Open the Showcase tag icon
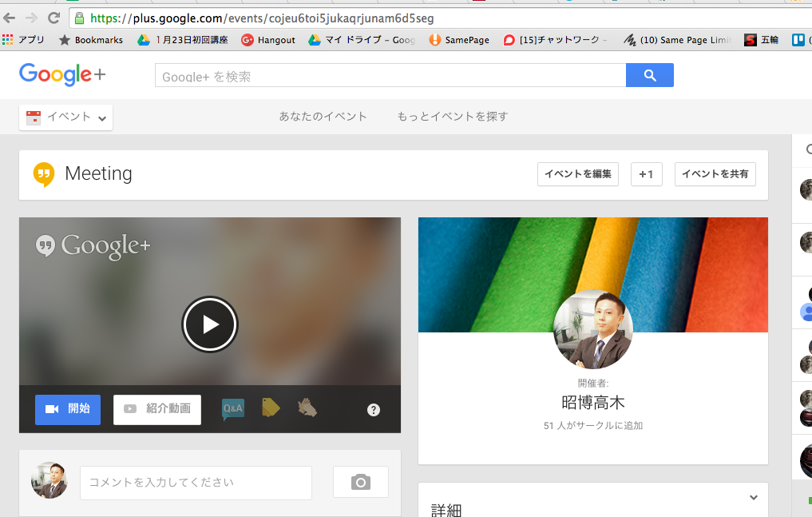 coord(271,408)
